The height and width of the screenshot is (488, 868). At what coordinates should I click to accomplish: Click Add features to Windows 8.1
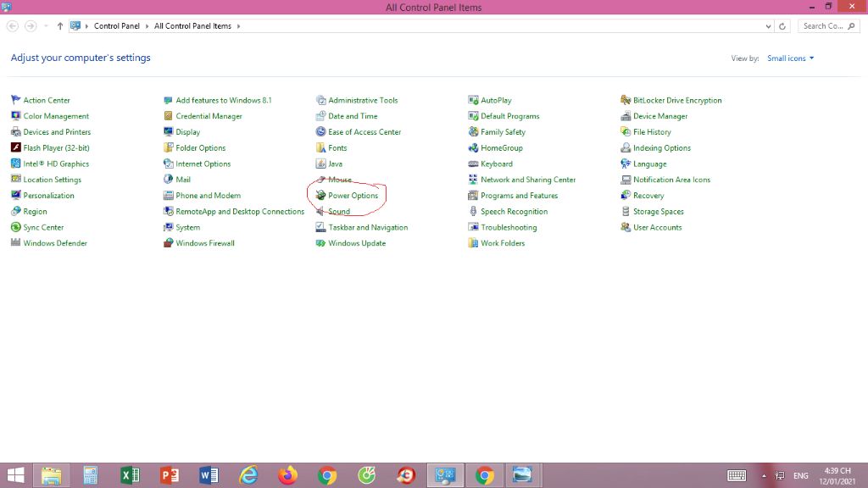tap(224, 100)
